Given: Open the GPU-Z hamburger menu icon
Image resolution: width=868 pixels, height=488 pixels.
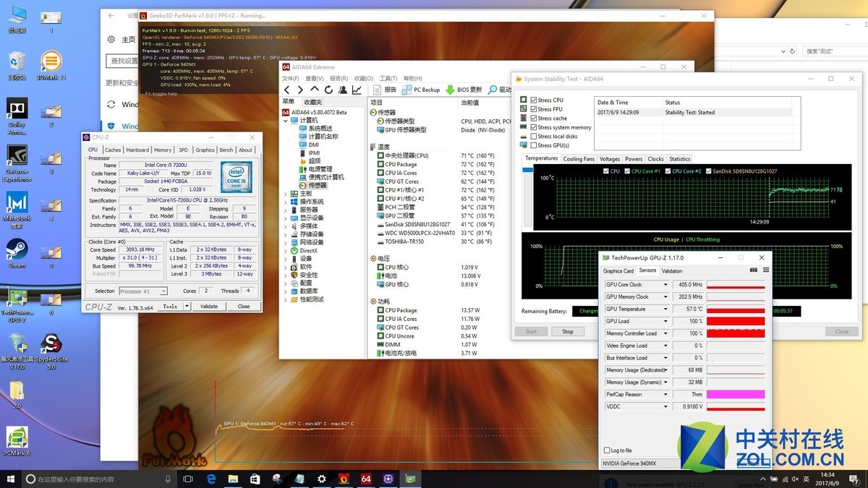Looking at the screenshot, I should 765,270.
